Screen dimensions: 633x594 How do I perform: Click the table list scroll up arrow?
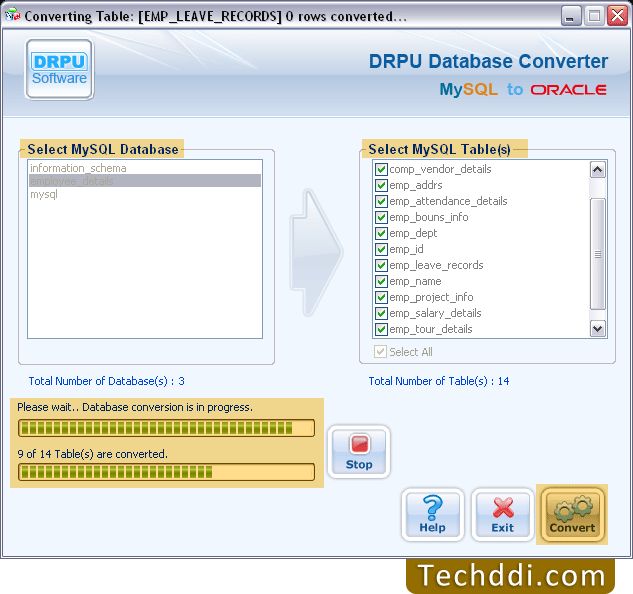(597, 170)
